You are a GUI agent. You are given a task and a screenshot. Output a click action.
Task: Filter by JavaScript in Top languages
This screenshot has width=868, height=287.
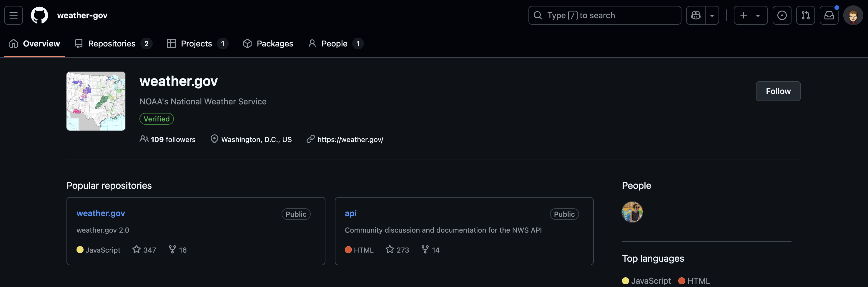646,281
